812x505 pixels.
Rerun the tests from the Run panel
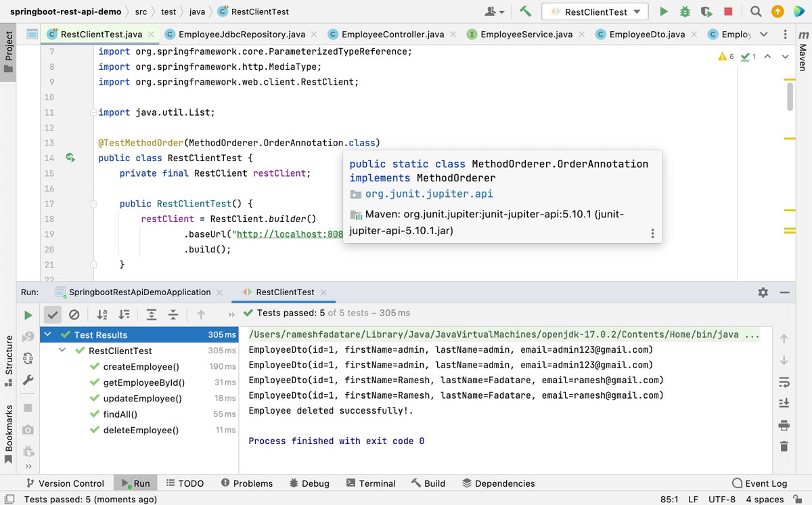point(28,315)
